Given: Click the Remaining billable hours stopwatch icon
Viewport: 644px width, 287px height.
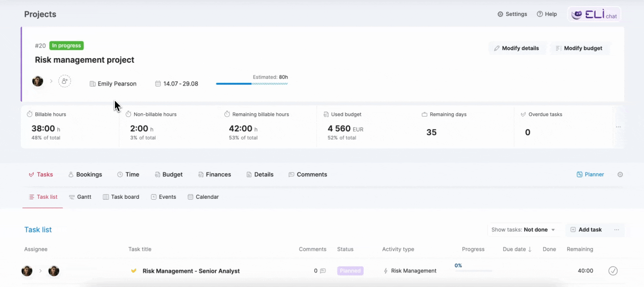Looking at the screenshot, I should (x=227, y=114).
